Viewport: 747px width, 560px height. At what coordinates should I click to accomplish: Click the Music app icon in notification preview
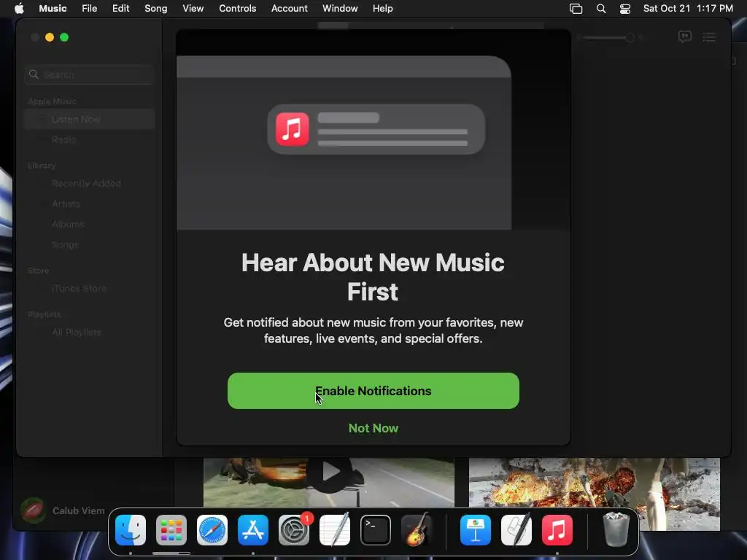(292, 129)
